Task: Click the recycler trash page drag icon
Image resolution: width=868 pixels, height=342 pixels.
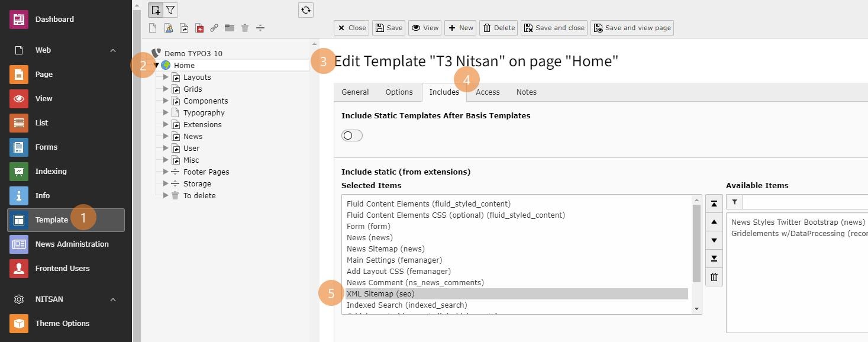Action: pyautogui.click(x=244, y=28)
